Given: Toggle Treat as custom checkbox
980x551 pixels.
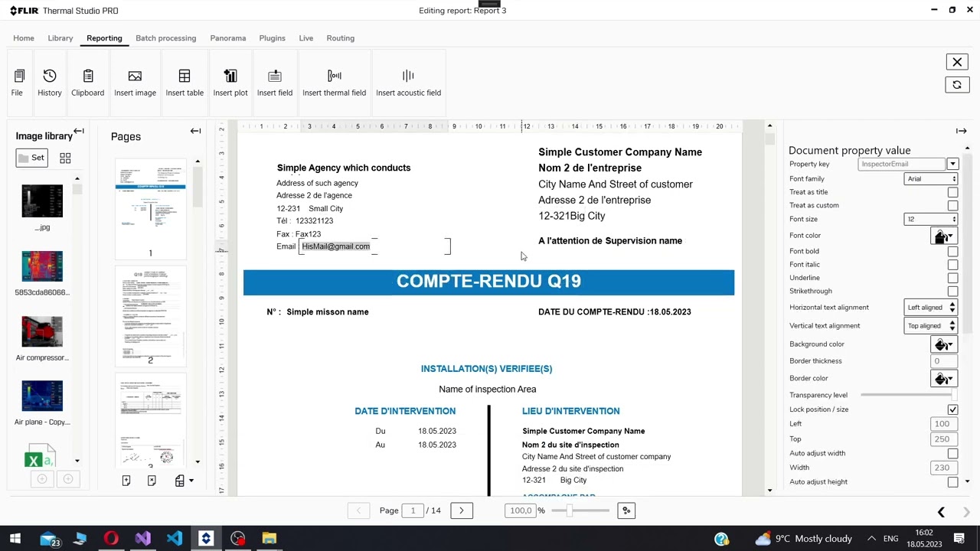Looking at the screenshot, I should [x=952, y=205].
